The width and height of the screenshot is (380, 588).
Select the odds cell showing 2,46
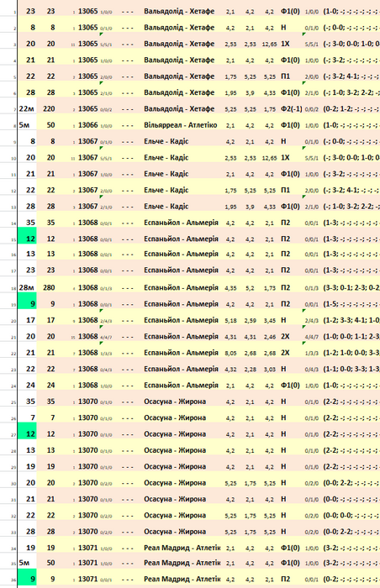[x=270, y=337]
